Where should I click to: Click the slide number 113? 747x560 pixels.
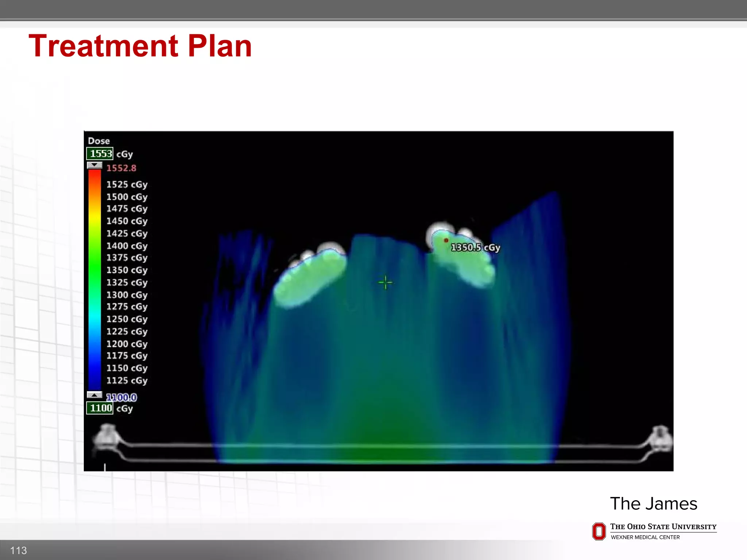pyautogui.click(x=18, y=550)
